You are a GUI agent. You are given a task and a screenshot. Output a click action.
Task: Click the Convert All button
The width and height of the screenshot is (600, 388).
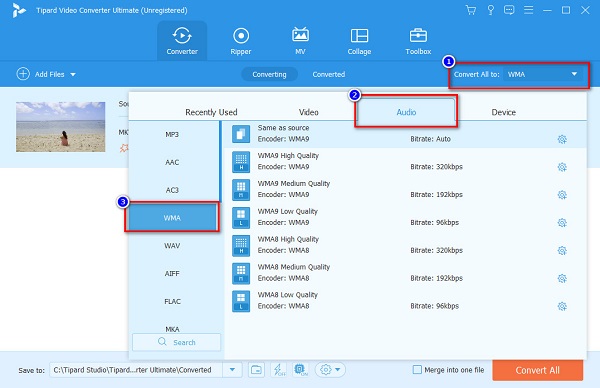click(538, 370)
